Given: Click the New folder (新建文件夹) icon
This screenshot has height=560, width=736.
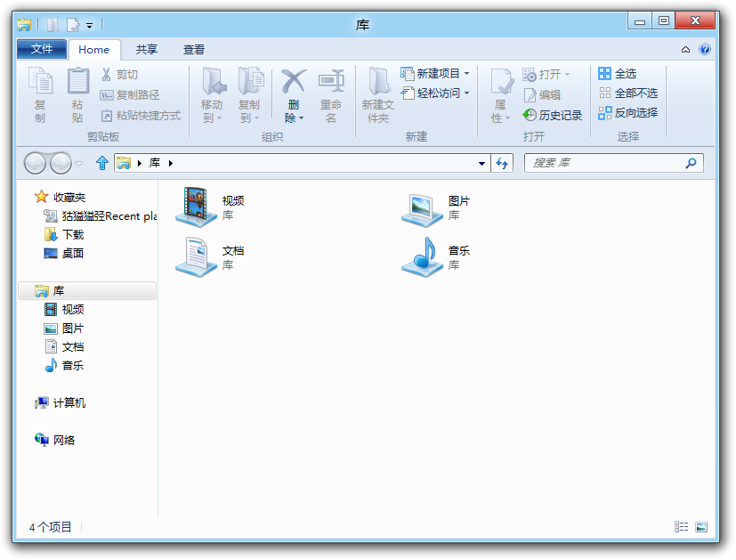Looking at the screenshot, I should (x=378, y=81).
